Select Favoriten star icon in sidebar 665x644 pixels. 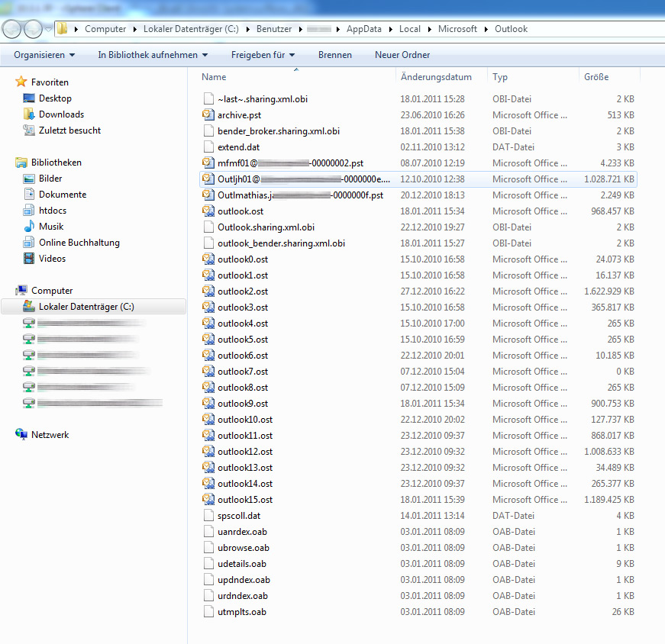(21, 82)
